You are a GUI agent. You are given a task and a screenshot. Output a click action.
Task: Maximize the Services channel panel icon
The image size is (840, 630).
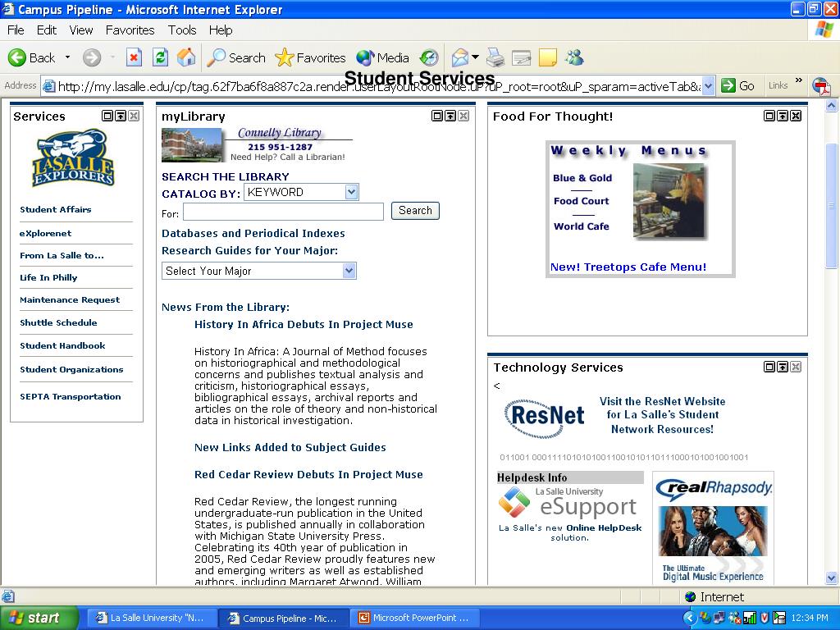[x=107, y=116]
